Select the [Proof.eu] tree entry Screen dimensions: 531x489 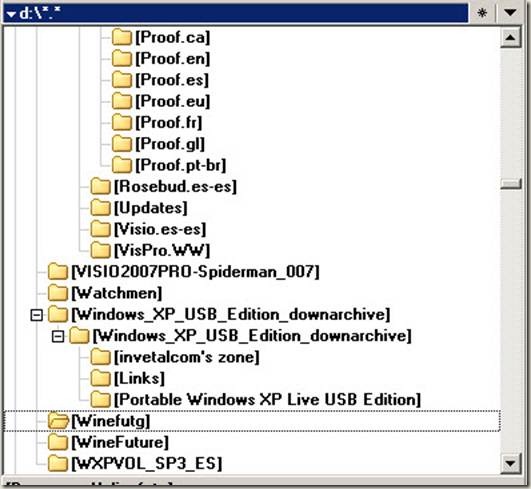[173, 101]
